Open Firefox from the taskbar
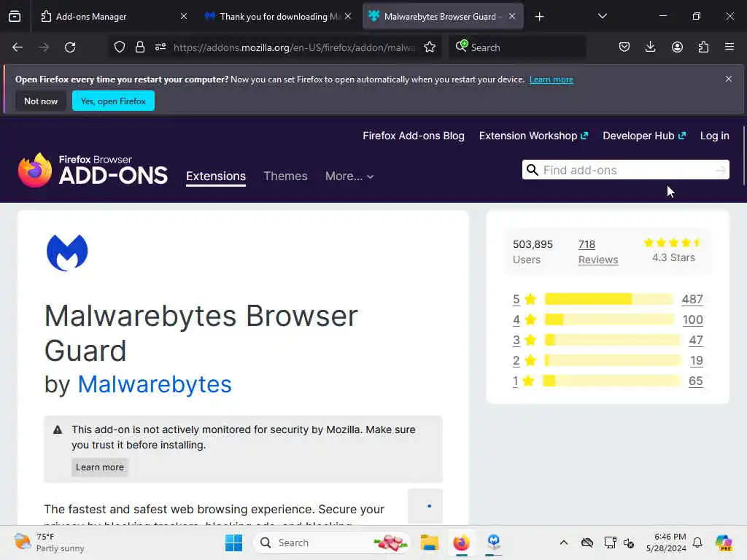Image resolution: width=747 pixels, height=560 pixels. pos(461,542)
